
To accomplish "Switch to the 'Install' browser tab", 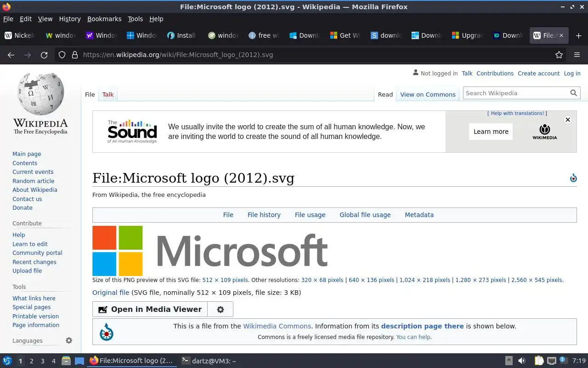I will (x=182, y=35).
